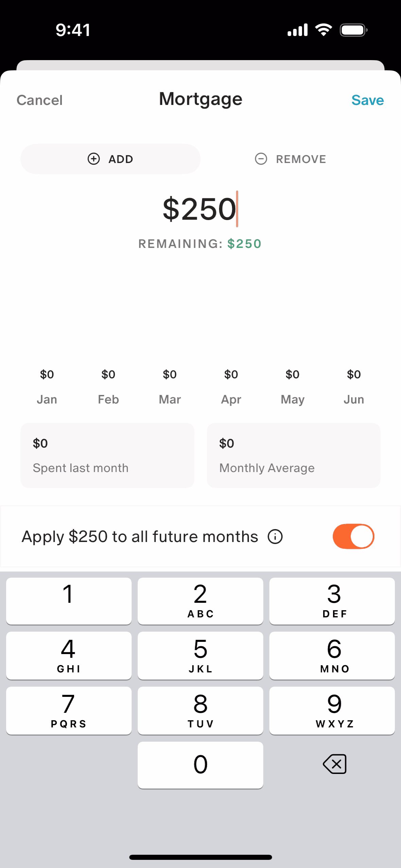Tap the plus circle ADD icon
The height and width of the screenshot is (868, 401).
(x=94, y=159)
